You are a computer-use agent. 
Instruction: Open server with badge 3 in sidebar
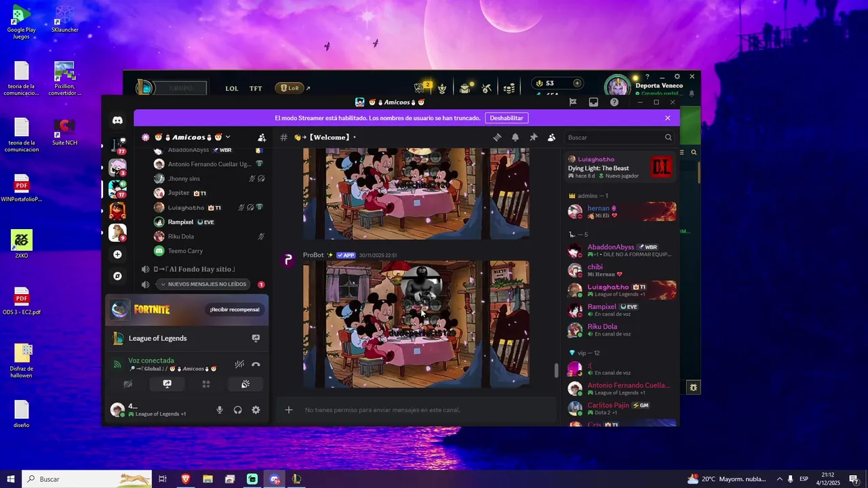[x=117, y=167]
